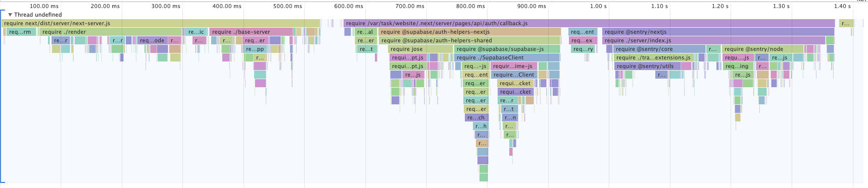Select the r...h flame bar

click(x=481, y=126)
